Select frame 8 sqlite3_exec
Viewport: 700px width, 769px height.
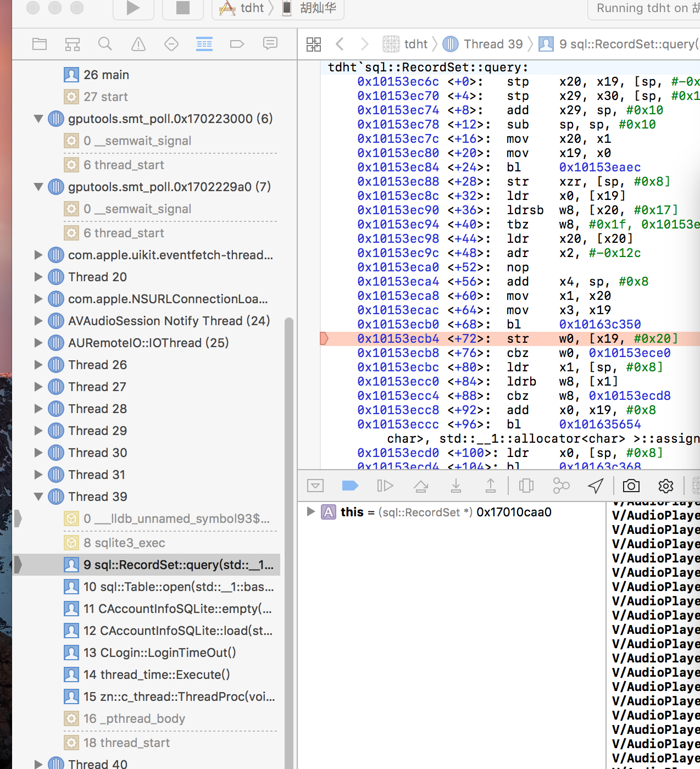(146, 543)
